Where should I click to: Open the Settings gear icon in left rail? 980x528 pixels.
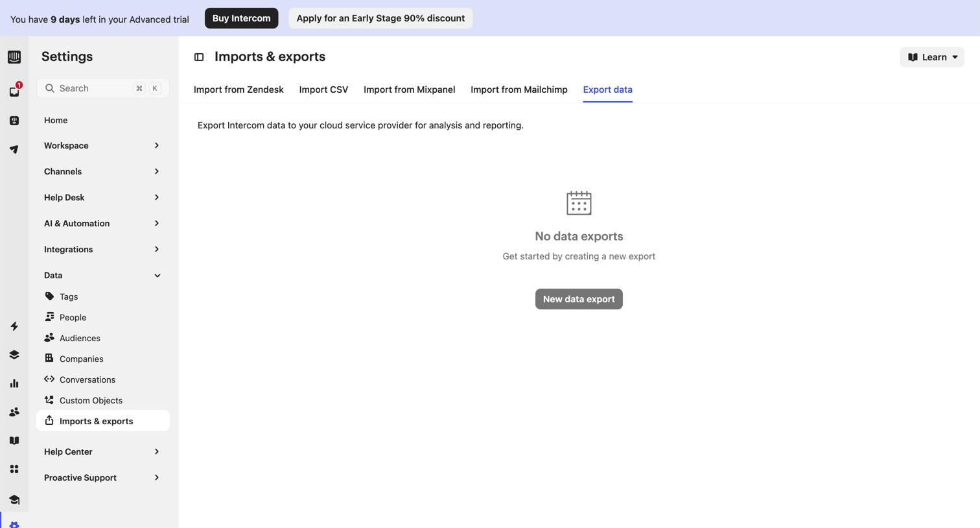coord(14,525)
